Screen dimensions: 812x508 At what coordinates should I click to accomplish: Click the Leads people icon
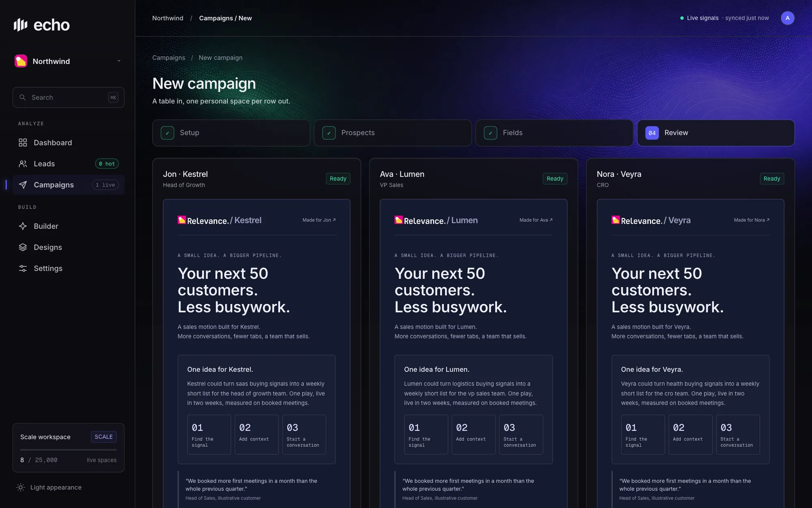[23, 164]
